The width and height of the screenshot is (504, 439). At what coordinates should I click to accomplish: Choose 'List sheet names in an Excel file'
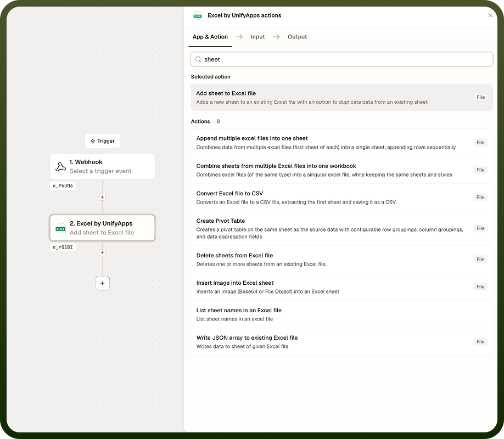[x=341, y=314]
